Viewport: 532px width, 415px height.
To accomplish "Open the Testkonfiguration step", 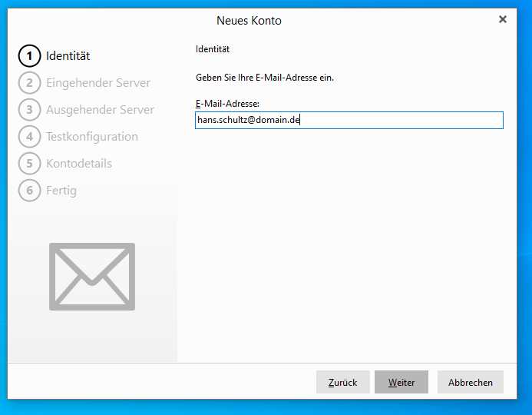I will (x=92, y=137).
